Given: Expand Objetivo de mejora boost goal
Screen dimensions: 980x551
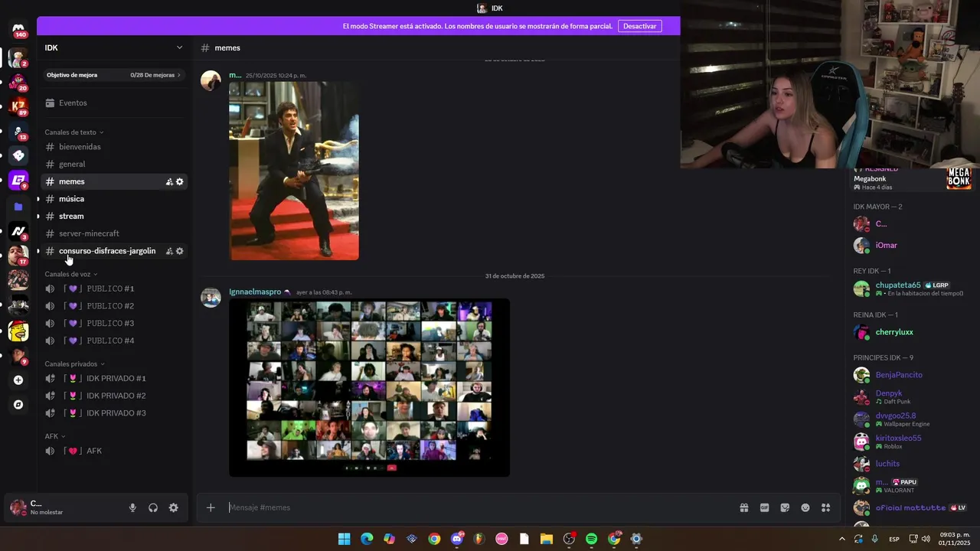Looking at the screenshot, I should (115, 75).
